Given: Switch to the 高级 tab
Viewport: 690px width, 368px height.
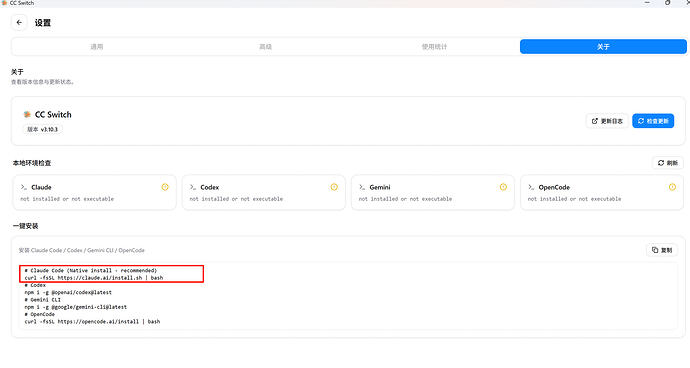Looking at the screenshot, I should [265, 47].
